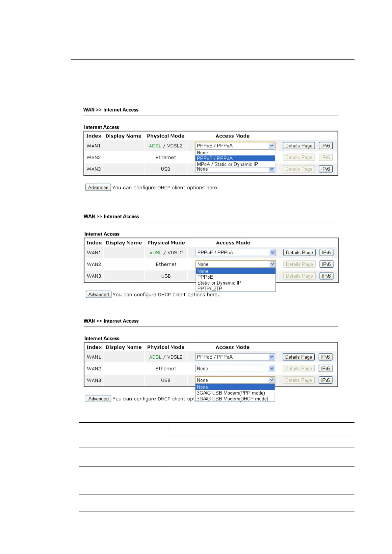Viewport: 392px width, 554px height.
Task: Click 'WAN2' index cell in middle screenshot
Action: [94, 264]
